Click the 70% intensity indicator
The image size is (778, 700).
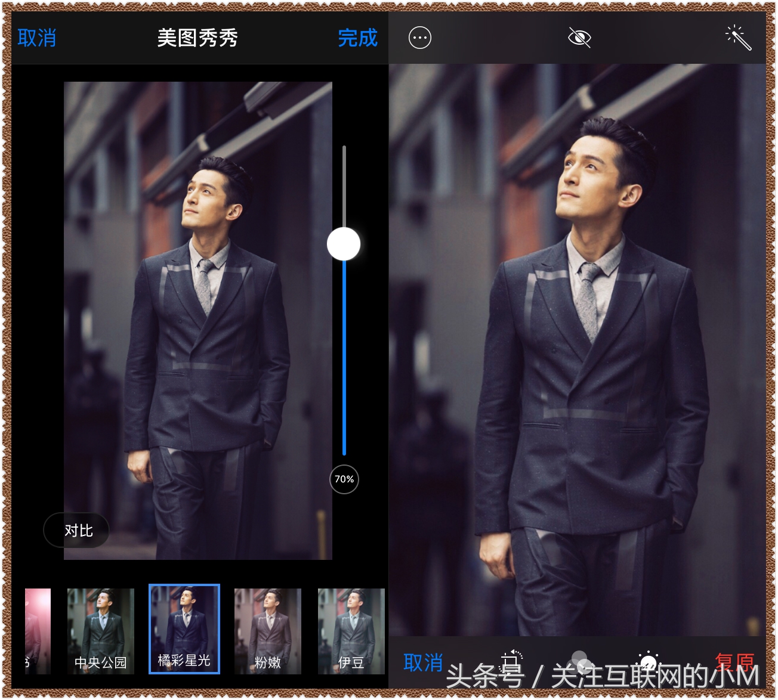pos(344,479)
